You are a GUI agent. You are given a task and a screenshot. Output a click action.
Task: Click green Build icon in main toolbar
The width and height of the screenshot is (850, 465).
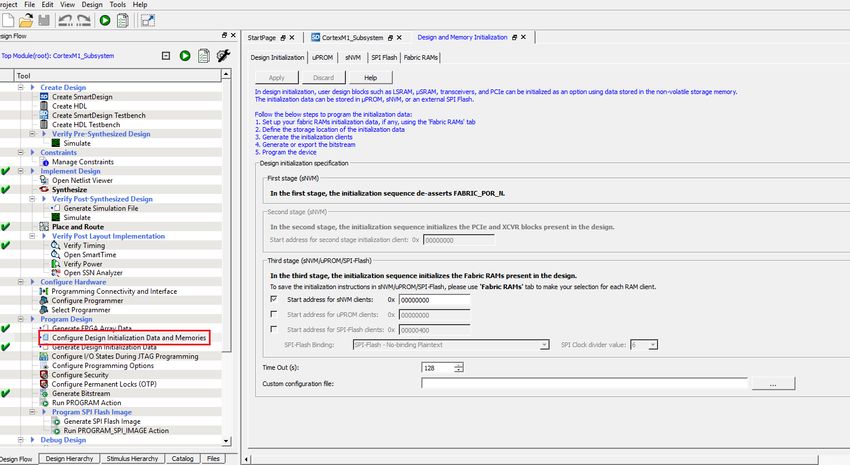pyautogui.click(x=105, y=21)
